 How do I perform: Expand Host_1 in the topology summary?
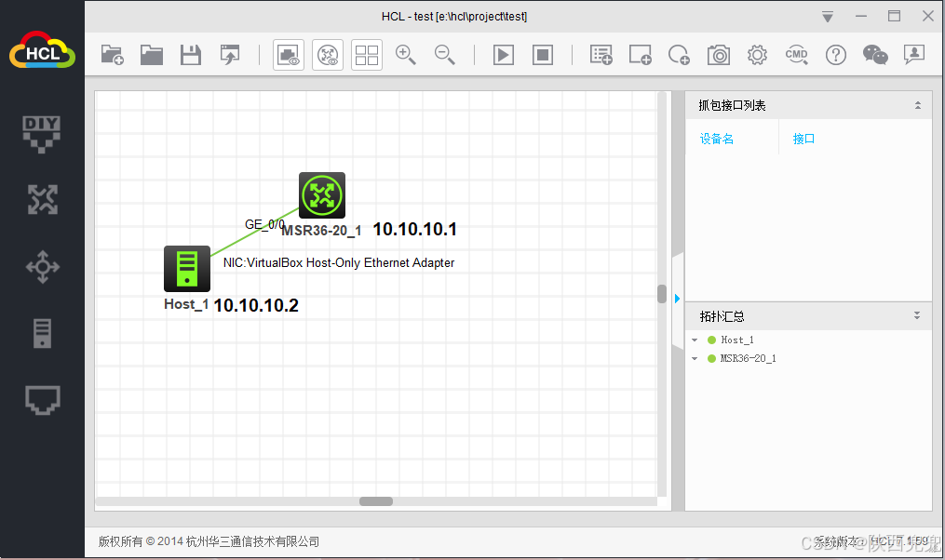(x=694, y=340)
